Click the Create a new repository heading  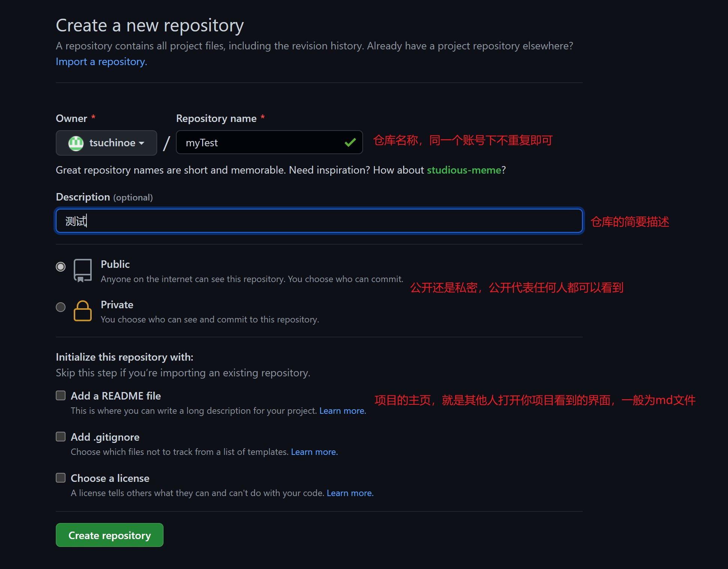tap(150, 26)
